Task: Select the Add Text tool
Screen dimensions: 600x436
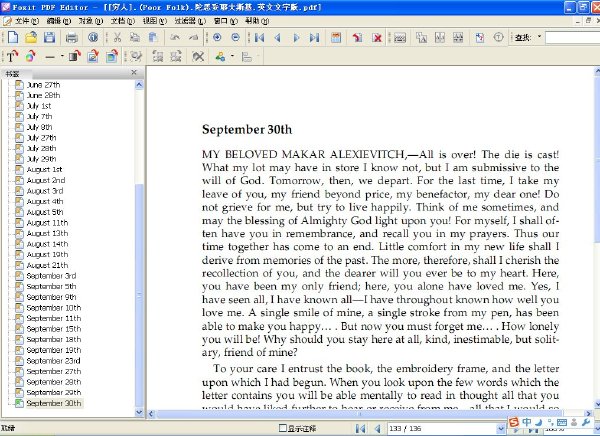Action: point(12,57)
